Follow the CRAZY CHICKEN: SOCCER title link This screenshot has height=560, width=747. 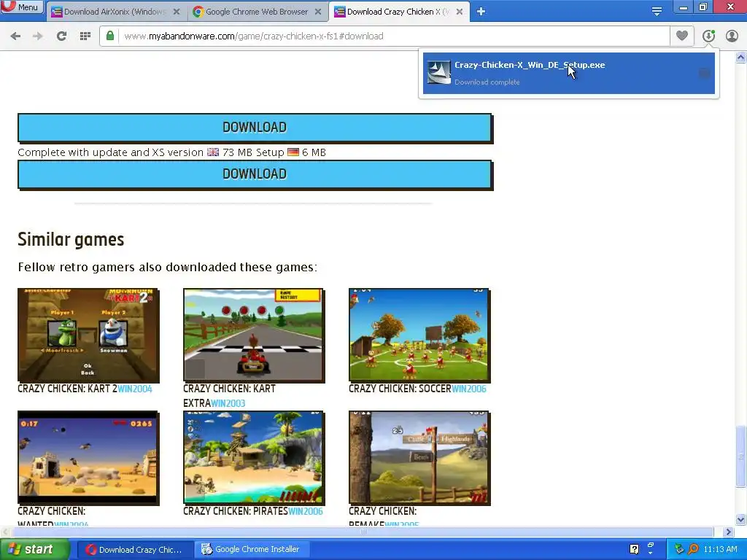[x=400, y=389]
